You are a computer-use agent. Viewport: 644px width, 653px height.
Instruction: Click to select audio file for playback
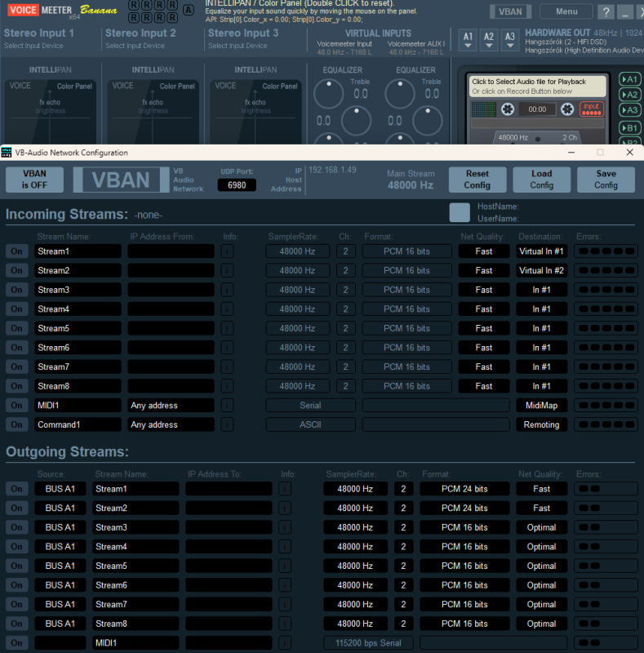(538, 87)
